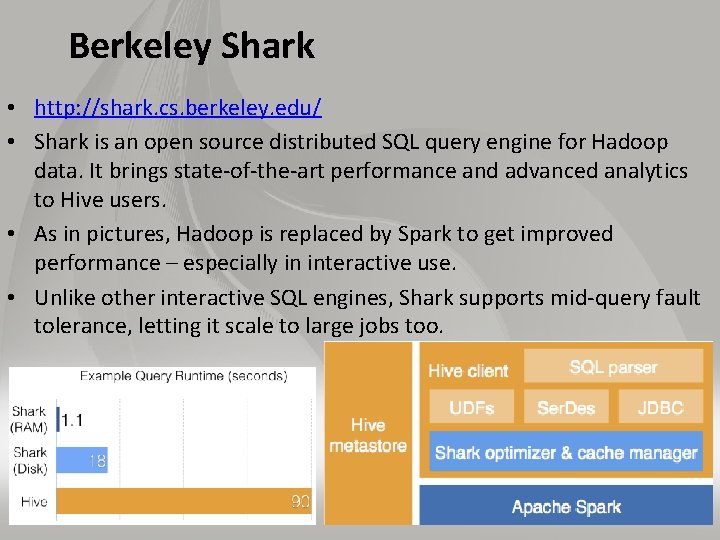Viewport: 720px width, 540px height.
Task: Click the paragraph describing open source SQL engine
Action: pyautogui.click(x=360, y=170)
